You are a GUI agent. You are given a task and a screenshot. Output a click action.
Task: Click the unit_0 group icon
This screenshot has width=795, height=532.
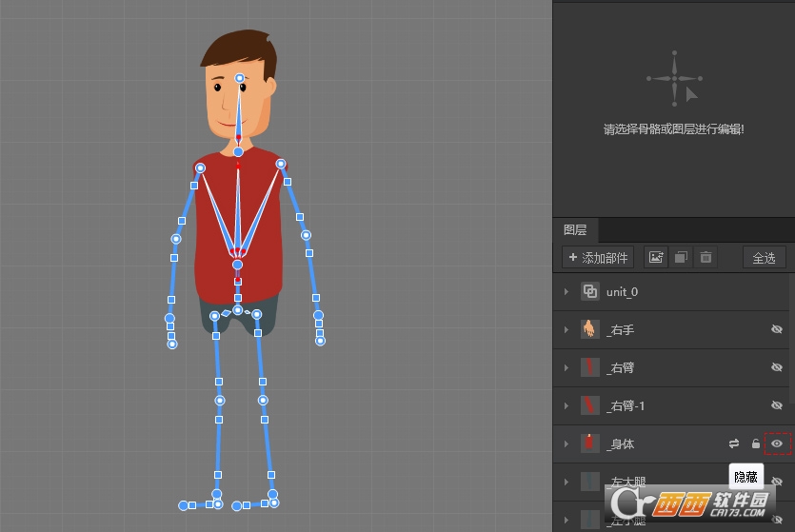click(590, 292)
